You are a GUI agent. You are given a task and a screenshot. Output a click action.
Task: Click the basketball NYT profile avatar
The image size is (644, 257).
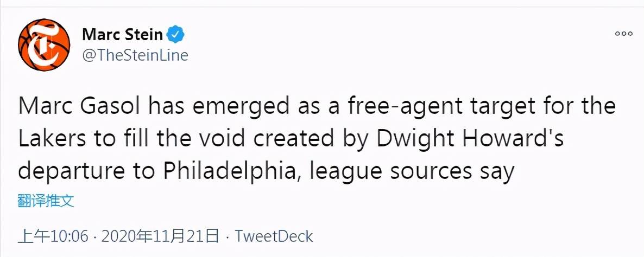pos(45,46)
